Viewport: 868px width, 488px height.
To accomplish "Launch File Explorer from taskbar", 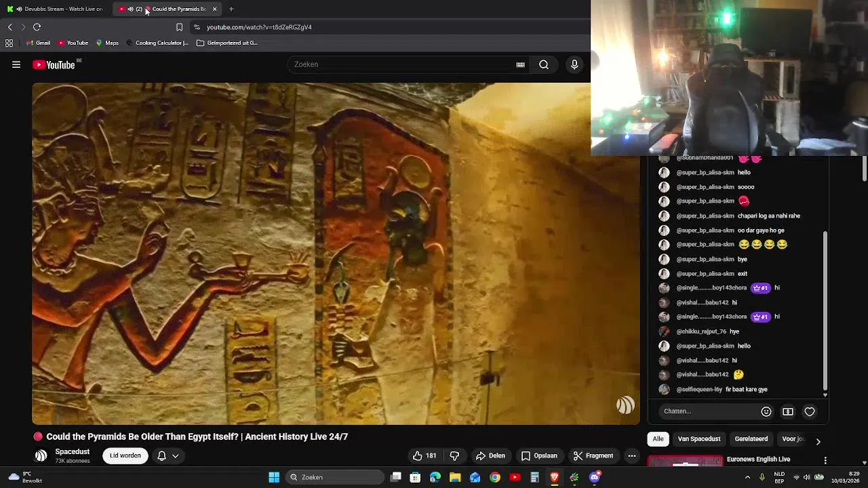I will pyautogui.click(x=455, y=477).
